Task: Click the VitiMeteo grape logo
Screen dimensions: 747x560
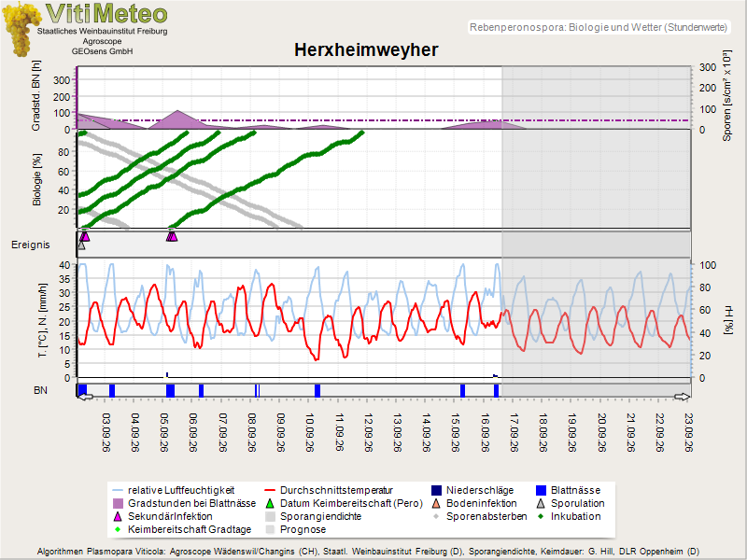Action: [x=21, y=29]
